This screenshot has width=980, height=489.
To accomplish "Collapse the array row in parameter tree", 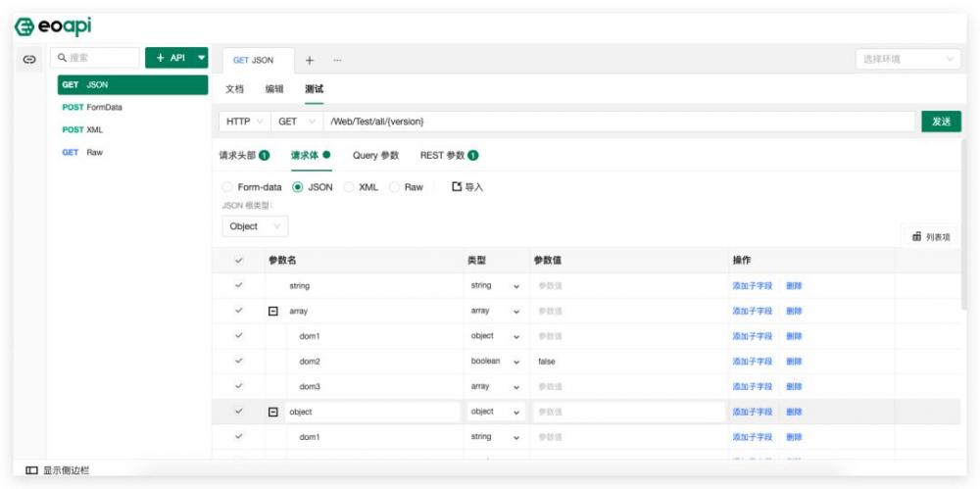I will [273, 311].
